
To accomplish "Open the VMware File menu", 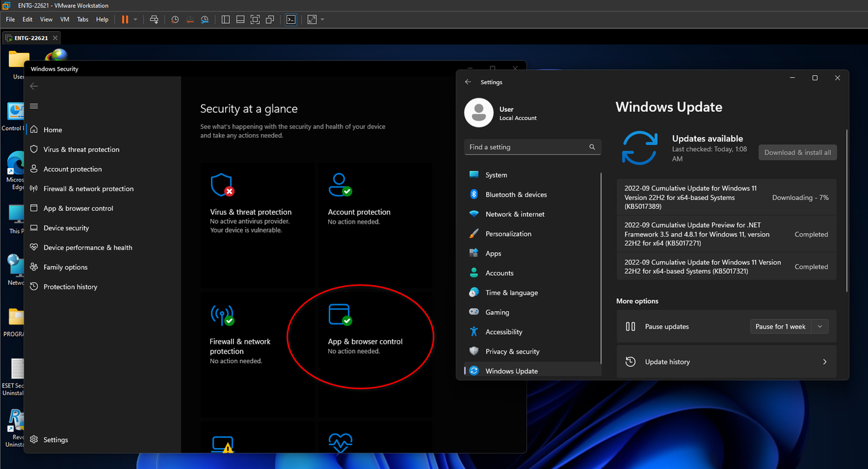I will pyautogui.click(x=10, y=20).
